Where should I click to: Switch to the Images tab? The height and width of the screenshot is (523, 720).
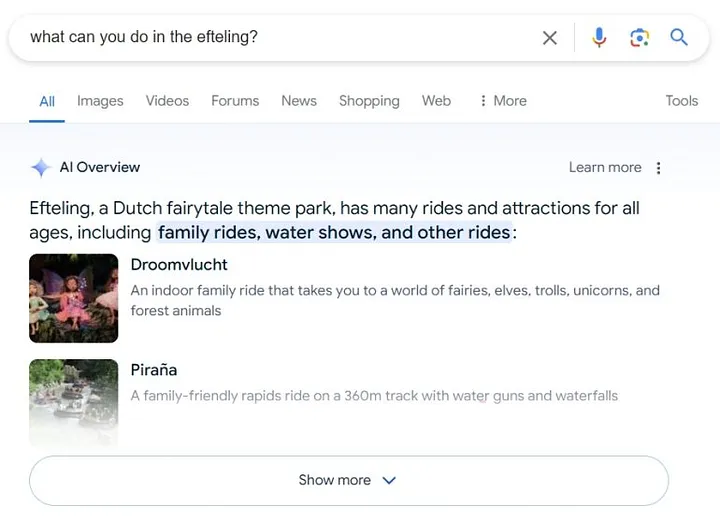(100, 101)
